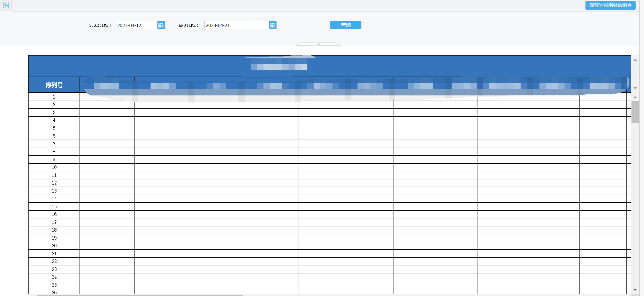Select sequence number 8 cell
The width and height of the screenshot is (644, 296).
(54, 151)
